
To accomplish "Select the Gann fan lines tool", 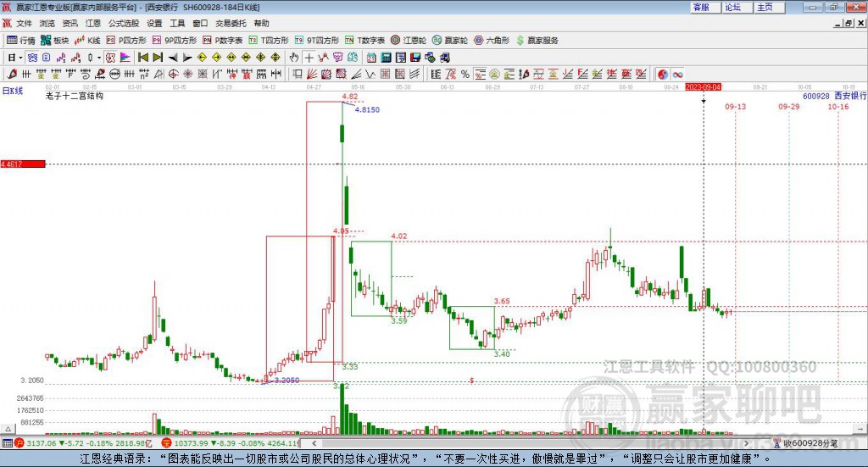I will tap(312, 74).
